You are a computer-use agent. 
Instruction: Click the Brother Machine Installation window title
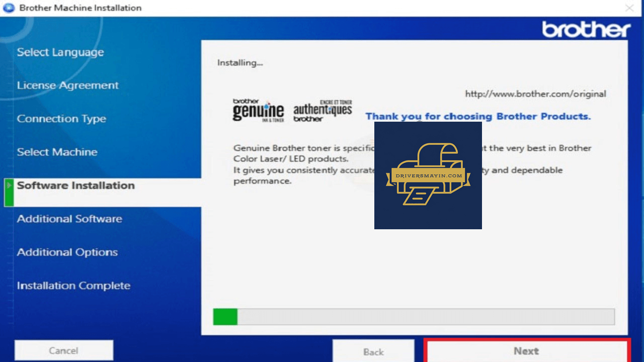click(x=80, y=8)
